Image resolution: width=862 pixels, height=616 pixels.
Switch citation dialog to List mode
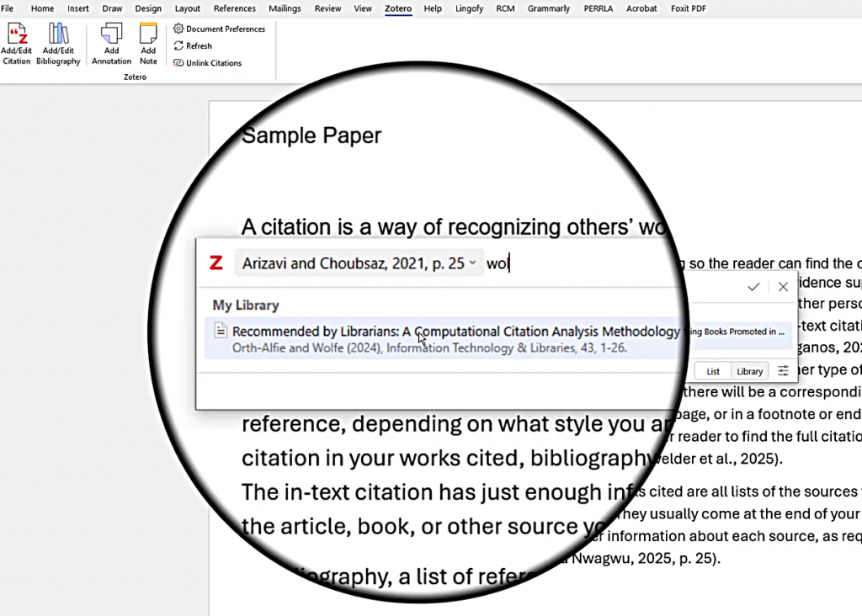tap(713, 371)
